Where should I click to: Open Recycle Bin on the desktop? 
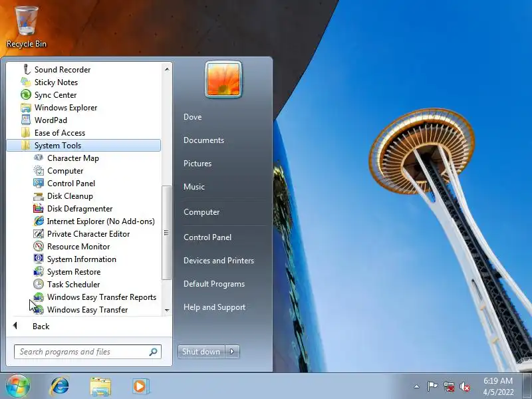[27, 27]
